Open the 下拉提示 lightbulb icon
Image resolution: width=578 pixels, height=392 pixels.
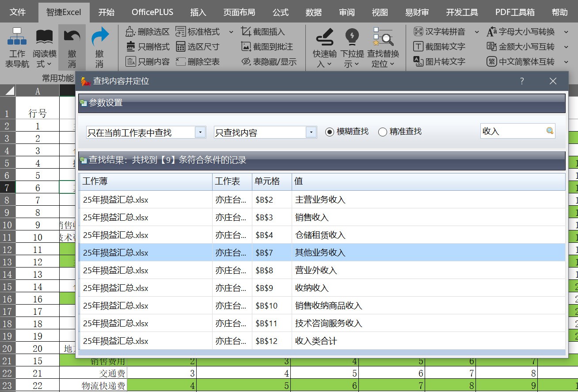pyautogui.click(x=352, y=37)
